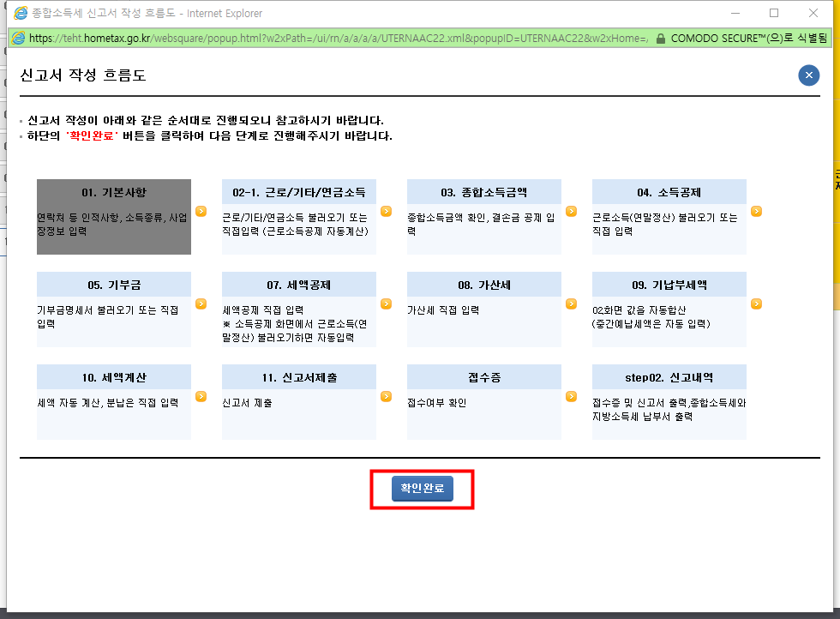Click the 신고서 제출 description text
The width and height of the screenshot is (840, 619).
click(247, 403)
